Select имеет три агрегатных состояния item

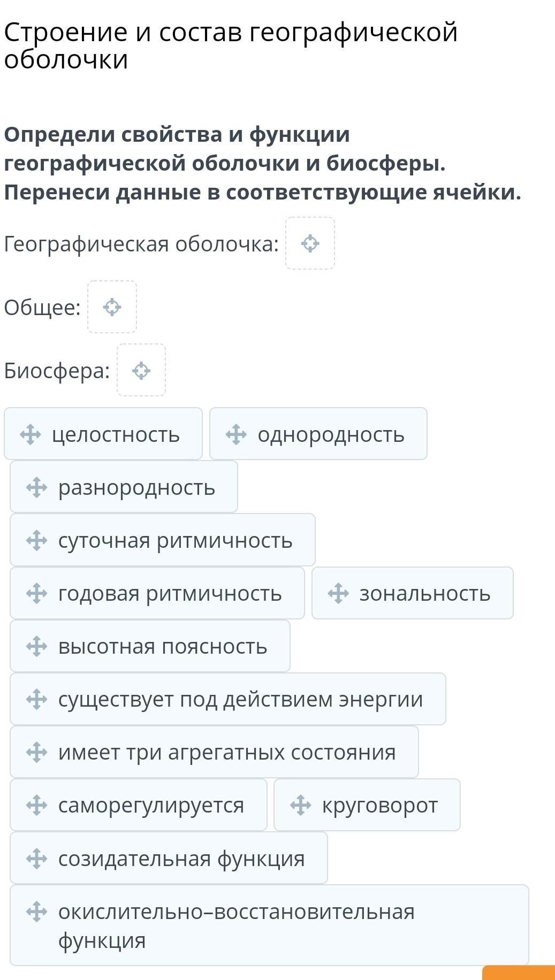coord(214,752)
